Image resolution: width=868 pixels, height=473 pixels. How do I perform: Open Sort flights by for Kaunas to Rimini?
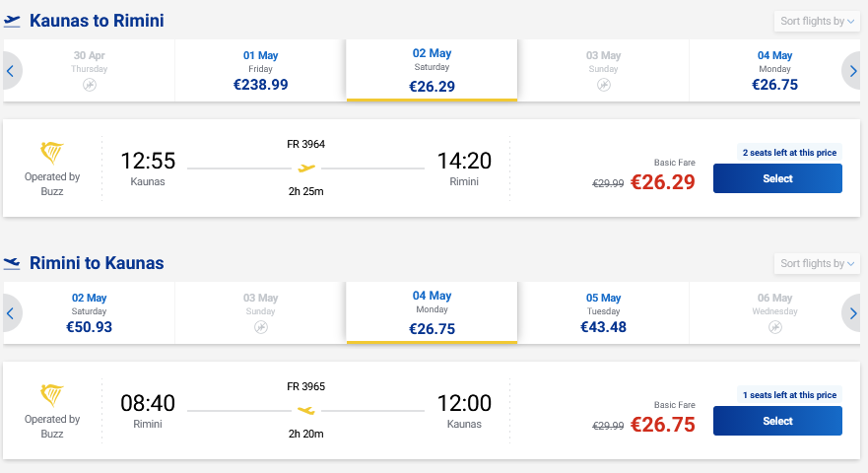click(818, 21)
